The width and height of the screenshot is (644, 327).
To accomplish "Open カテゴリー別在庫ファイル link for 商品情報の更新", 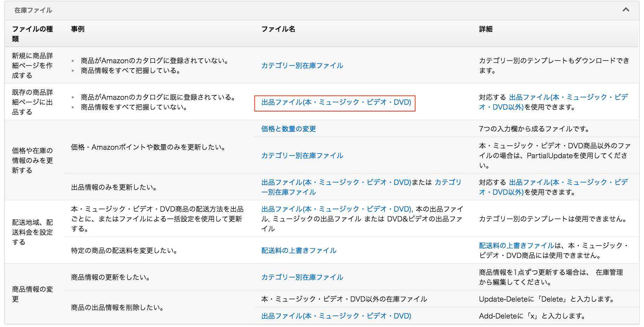I will click(x=302, y=277).
